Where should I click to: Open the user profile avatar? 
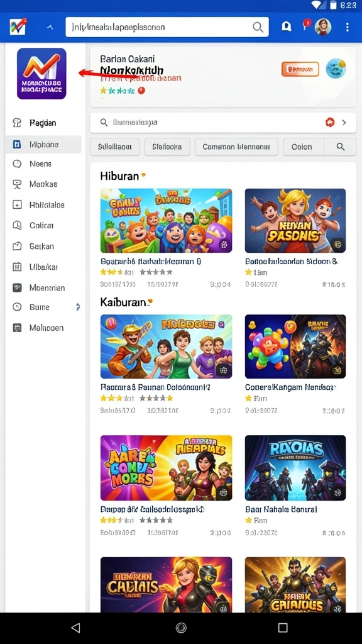point(323,27)
